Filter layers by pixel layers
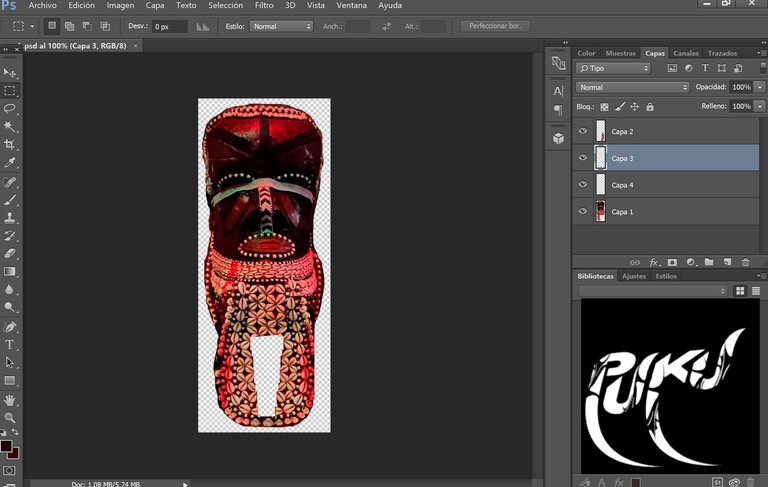768x487 pixels. click(x=672, y=68)
